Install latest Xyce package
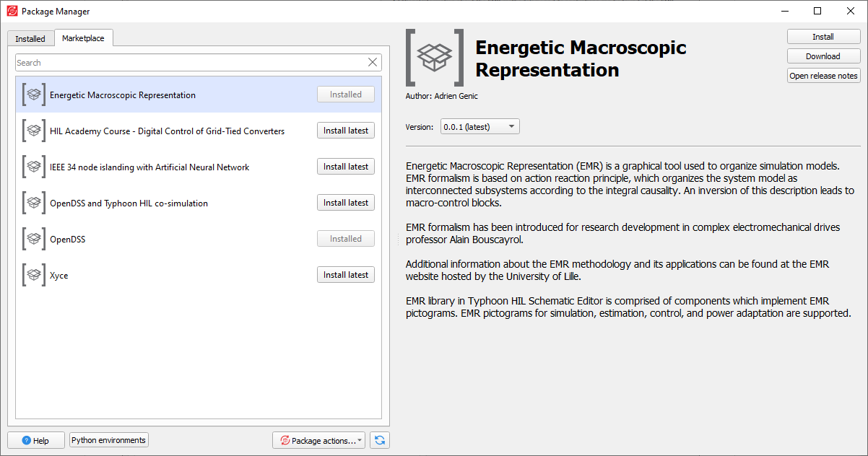 346,275
